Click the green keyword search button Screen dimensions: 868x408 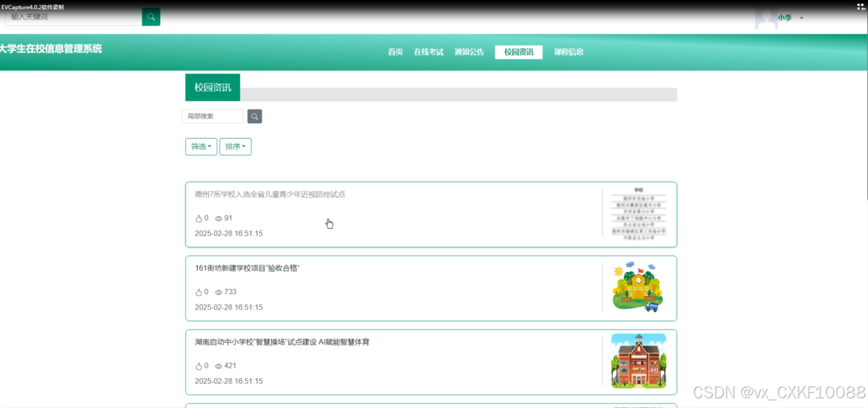(151, 16)
